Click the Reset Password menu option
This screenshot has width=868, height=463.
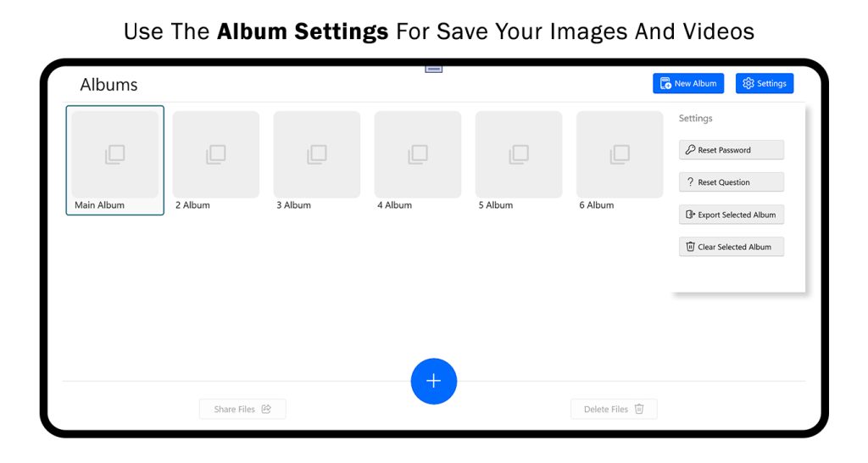[732, 149]
